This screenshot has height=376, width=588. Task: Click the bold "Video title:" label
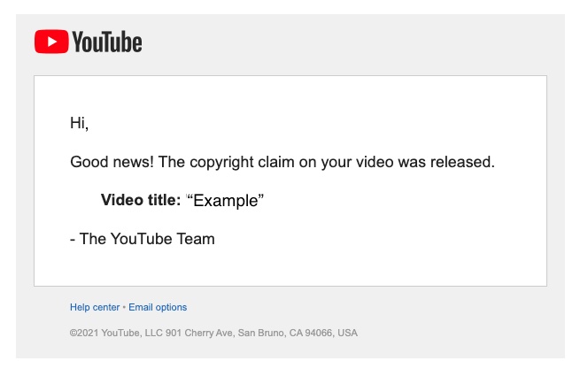141,200
